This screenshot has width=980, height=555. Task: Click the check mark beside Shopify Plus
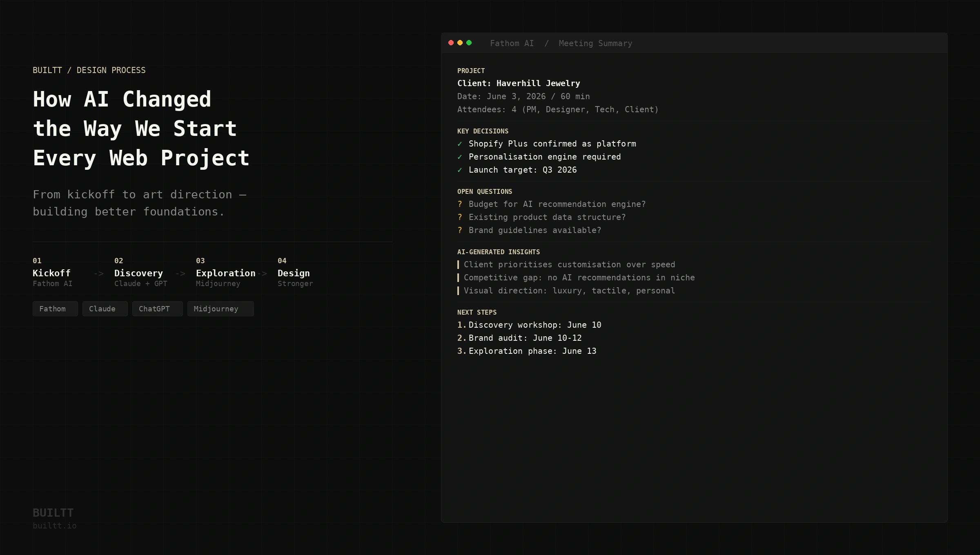[x=460, y=144]
